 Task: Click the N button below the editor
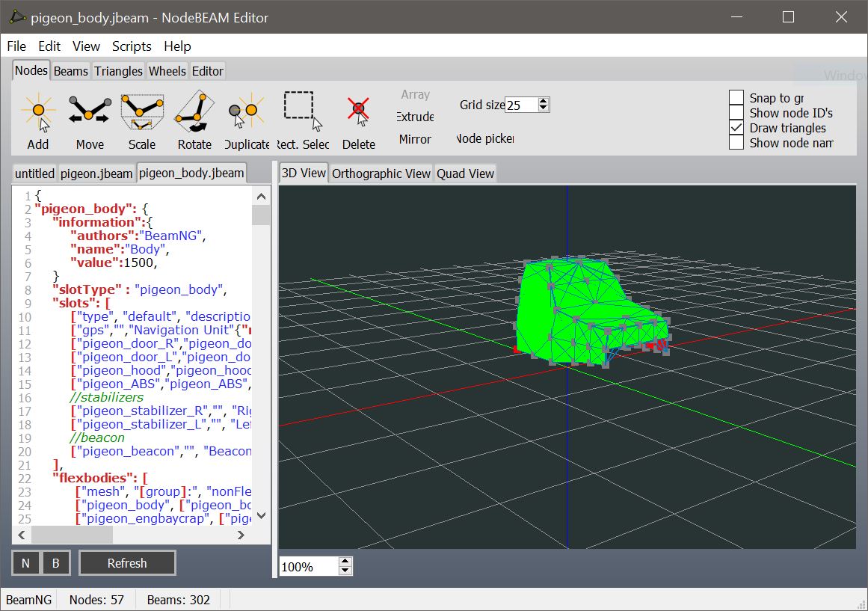click(x=25, y=563)
